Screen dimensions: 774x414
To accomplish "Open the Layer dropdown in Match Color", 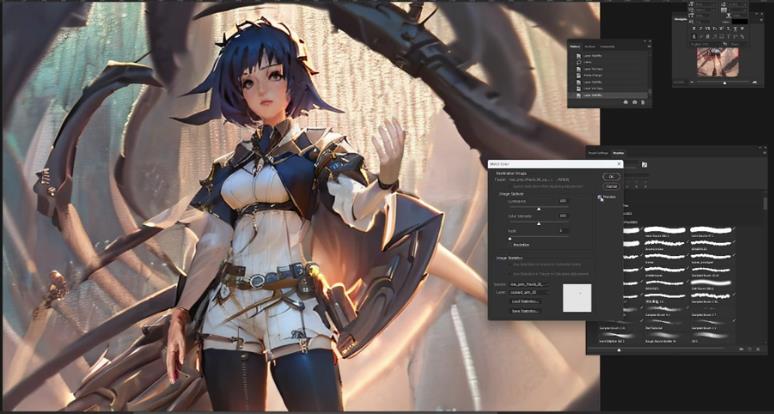I will pyautogui.click(x=529, y=292).
